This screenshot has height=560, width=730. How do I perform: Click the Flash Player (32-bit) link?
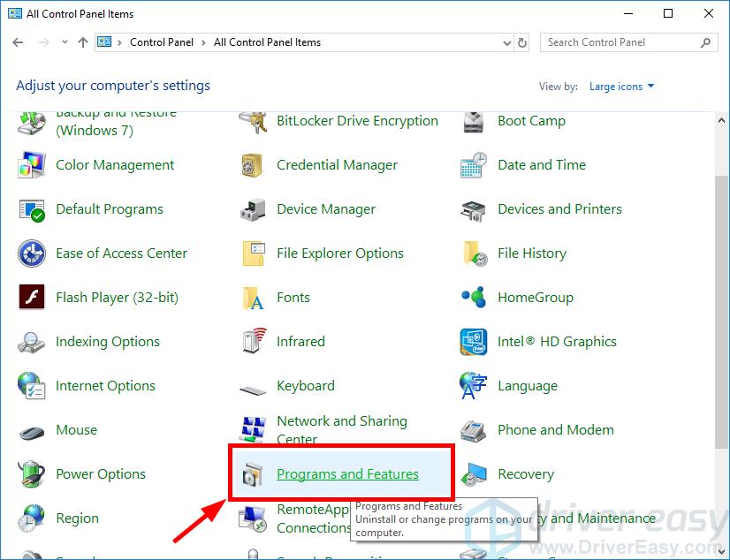coord(117,297)
